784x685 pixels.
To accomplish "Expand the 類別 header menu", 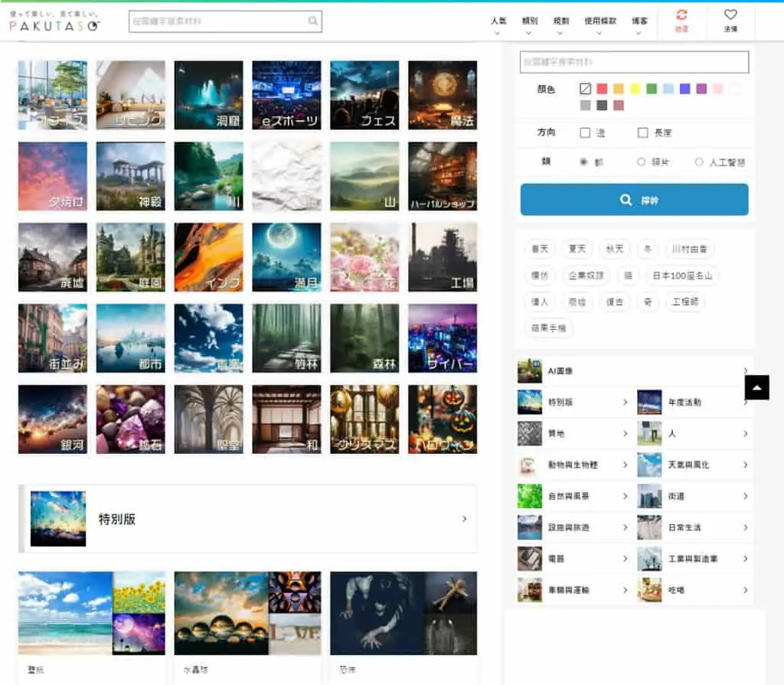I will (530, 25).
